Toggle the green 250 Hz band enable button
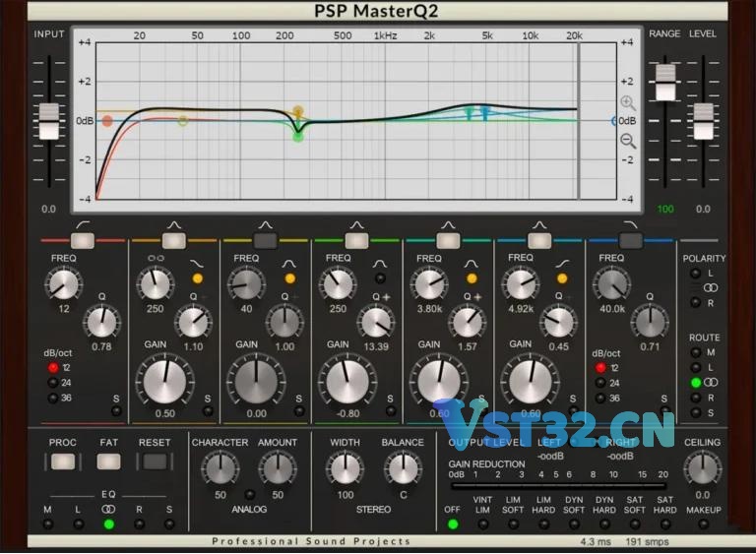This screenshot has width=756, height=554. click(x=356, y=240)
